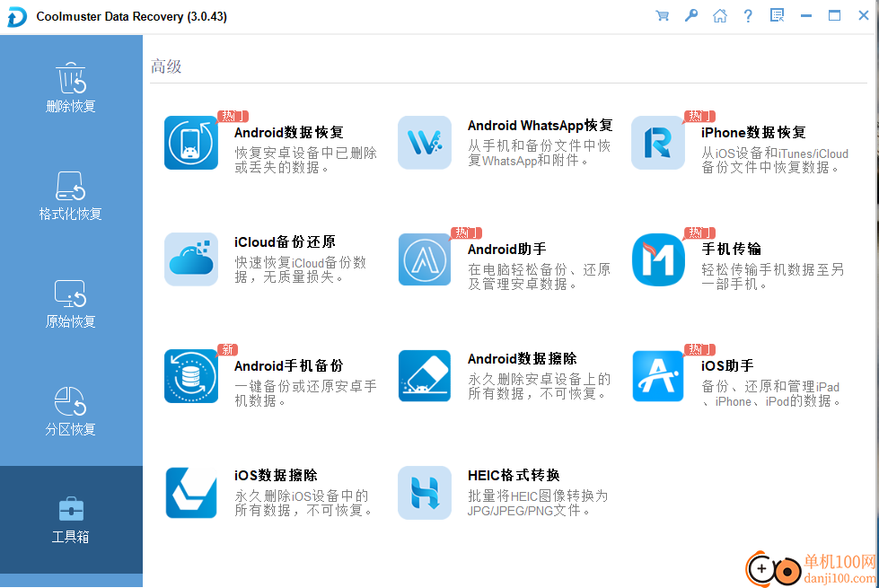
Task: Launch the Android数据恢复 icon
Action: [191, 143]
